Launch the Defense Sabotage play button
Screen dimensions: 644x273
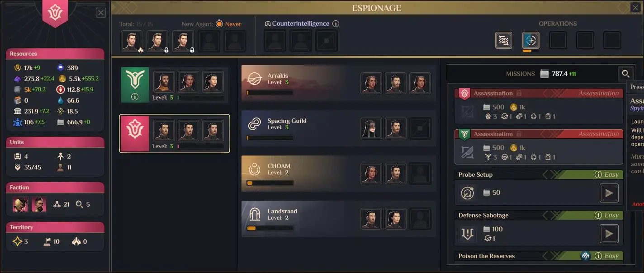609,234
